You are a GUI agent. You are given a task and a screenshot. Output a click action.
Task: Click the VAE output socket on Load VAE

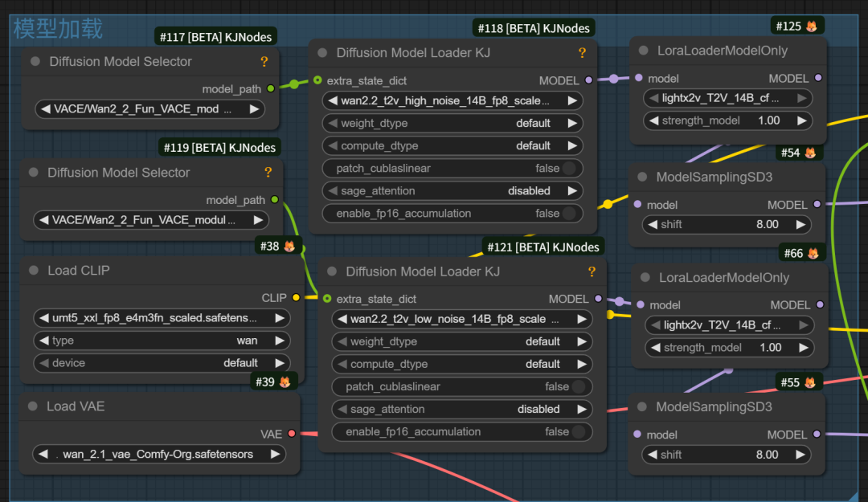[x=292, y=434]
